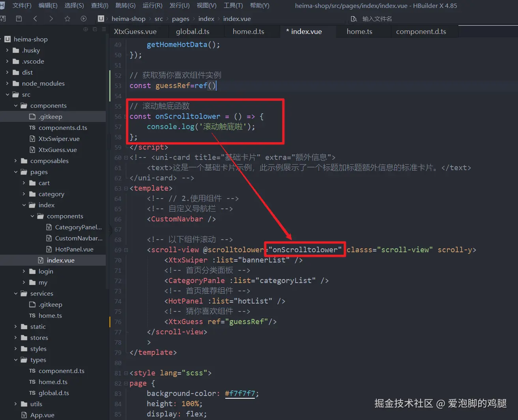This screenshot has width=518, height=420.
Task: Click the Vue file icon of XtxSwiper.vue
Action: [32, 139]
